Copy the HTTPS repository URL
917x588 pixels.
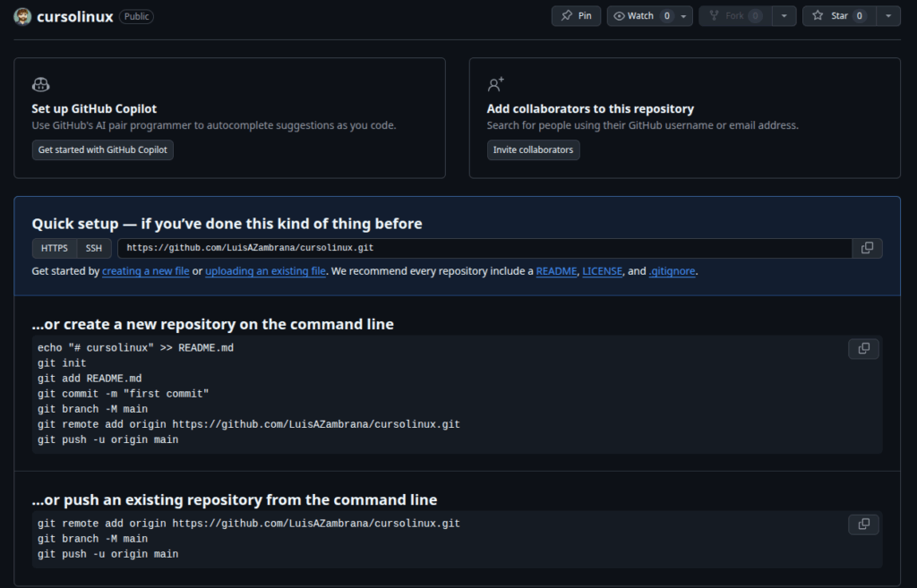point(867,248)
